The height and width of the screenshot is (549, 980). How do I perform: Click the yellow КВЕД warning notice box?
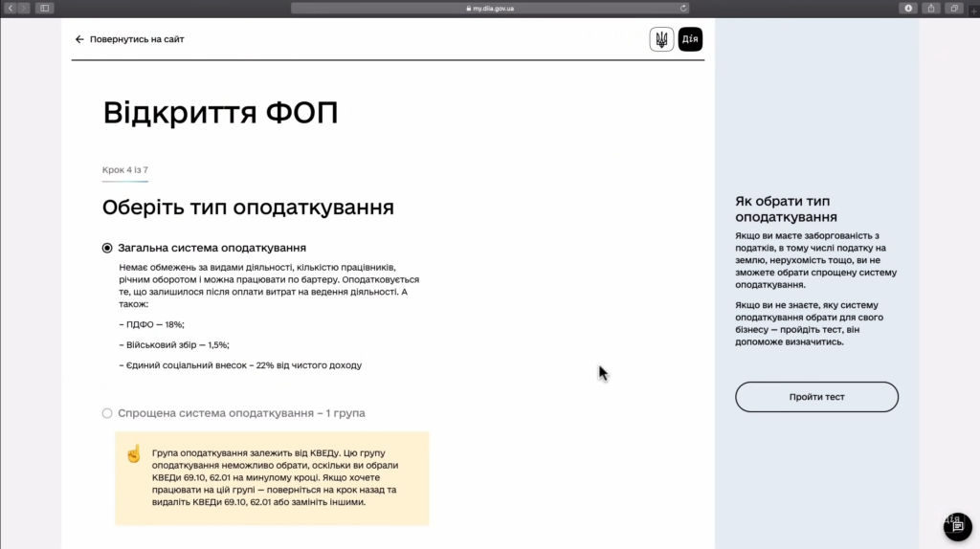coord(272,477)
